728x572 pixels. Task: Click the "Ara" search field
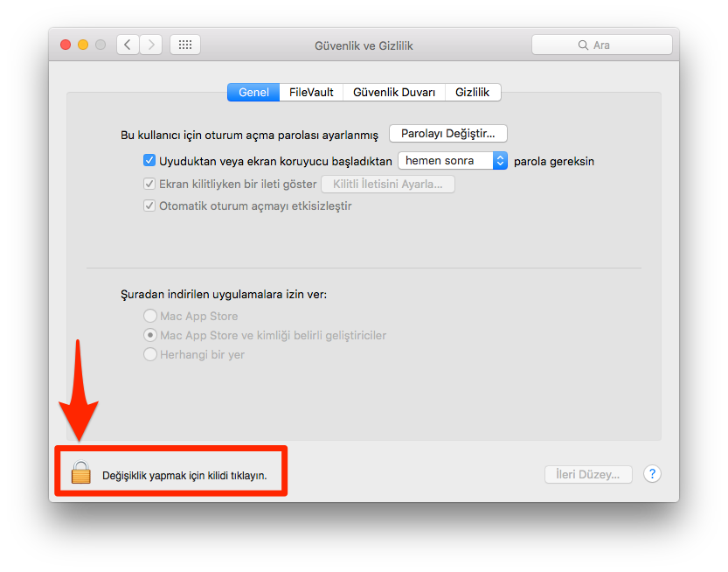(x=601, y=45)
